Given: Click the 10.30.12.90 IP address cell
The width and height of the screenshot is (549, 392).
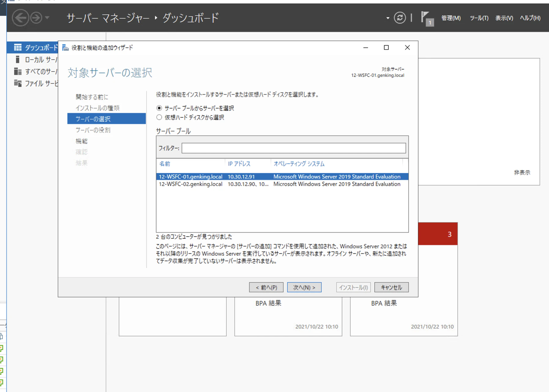Looking at the screenshot, I should 248,184.
